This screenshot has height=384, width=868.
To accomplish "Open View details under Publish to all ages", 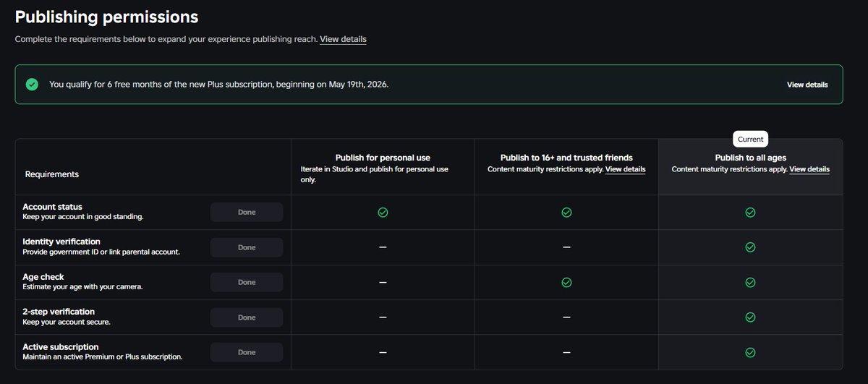I will (809, 169).
